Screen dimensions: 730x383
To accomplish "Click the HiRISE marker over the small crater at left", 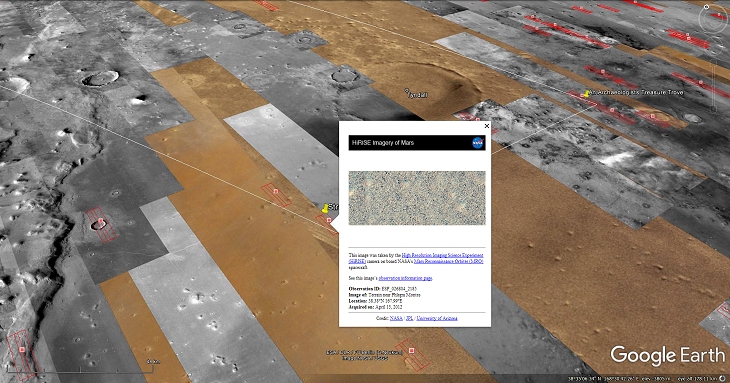I will pos(101,221).
